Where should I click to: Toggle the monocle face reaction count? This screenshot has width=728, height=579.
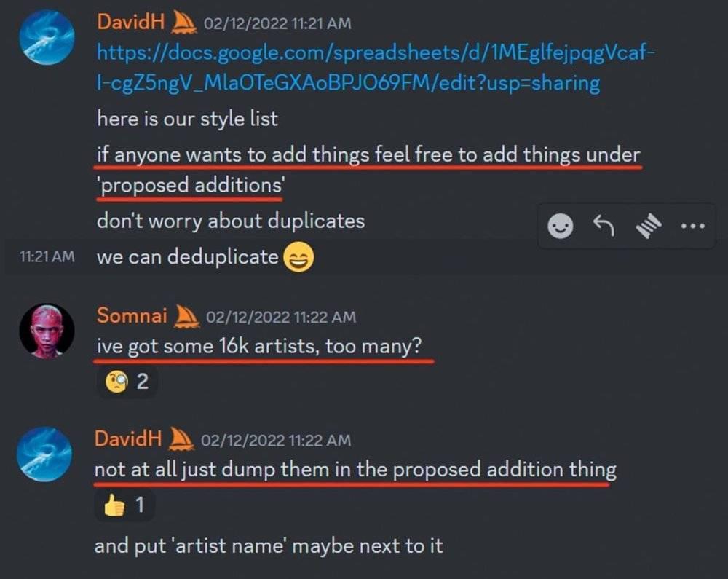127,382
